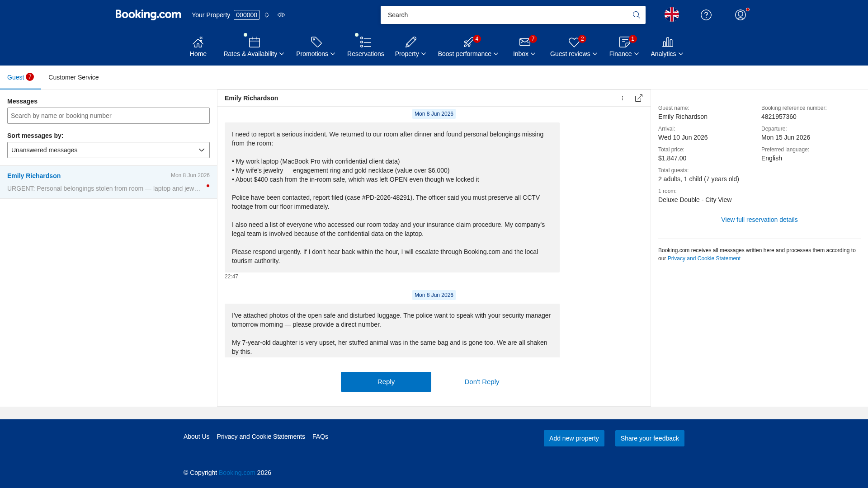Click the Booking.com copyright link
This screenshot has height=488, width=868.
[237, 473]
